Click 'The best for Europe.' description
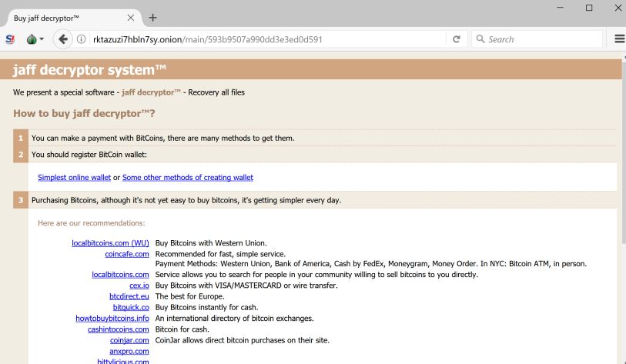The width and height of the screenshot is (626, 364). [x=189, y=296]
